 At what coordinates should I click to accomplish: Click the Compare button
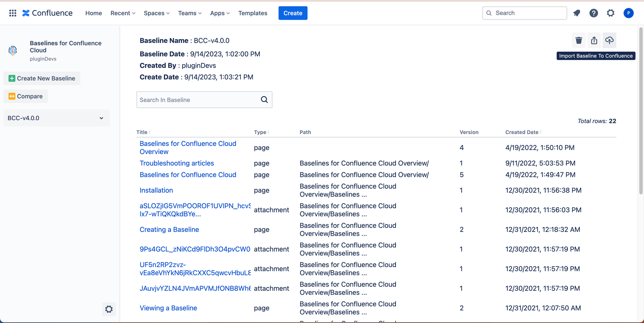(25, 96)
